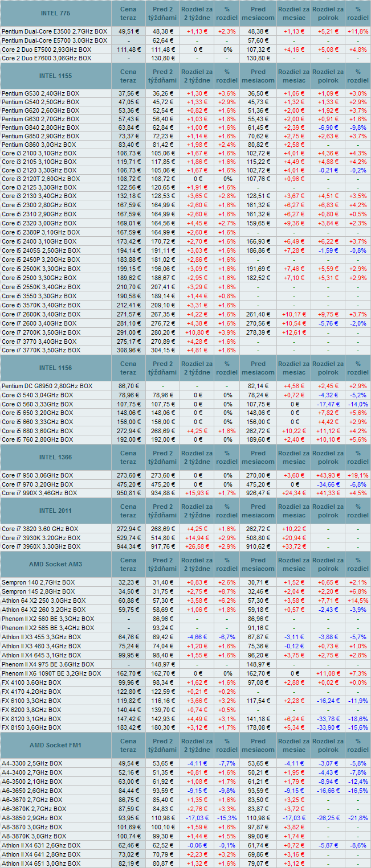The height and width of the screenshot is (868, 371).
Task: Click 49,51 € current price of Pentium E3500
Action: tap(128, 32)
